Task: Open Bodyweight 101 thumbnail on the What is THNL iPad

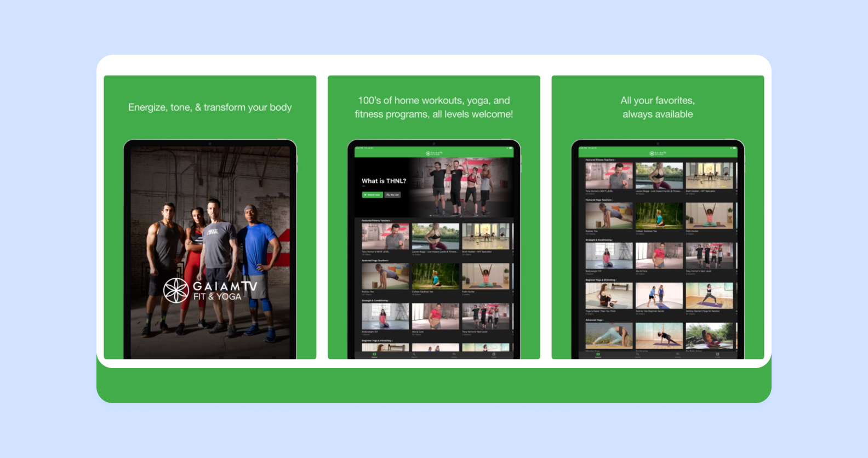Action: click(385, 317)
